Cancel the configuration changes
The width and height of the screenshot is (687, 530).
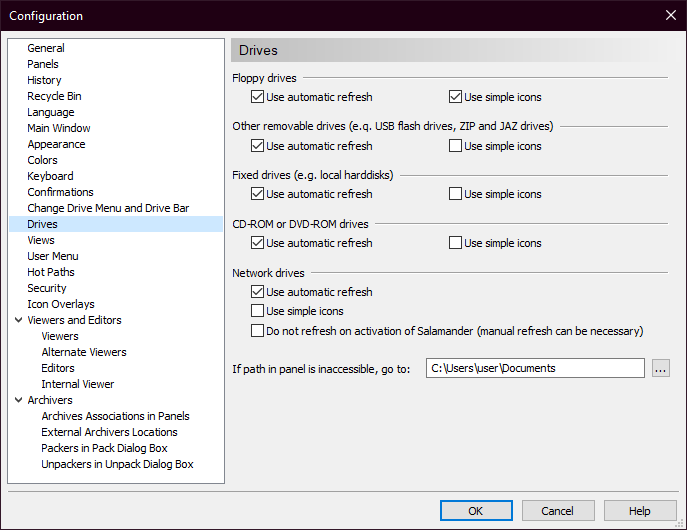click(558, 511)
